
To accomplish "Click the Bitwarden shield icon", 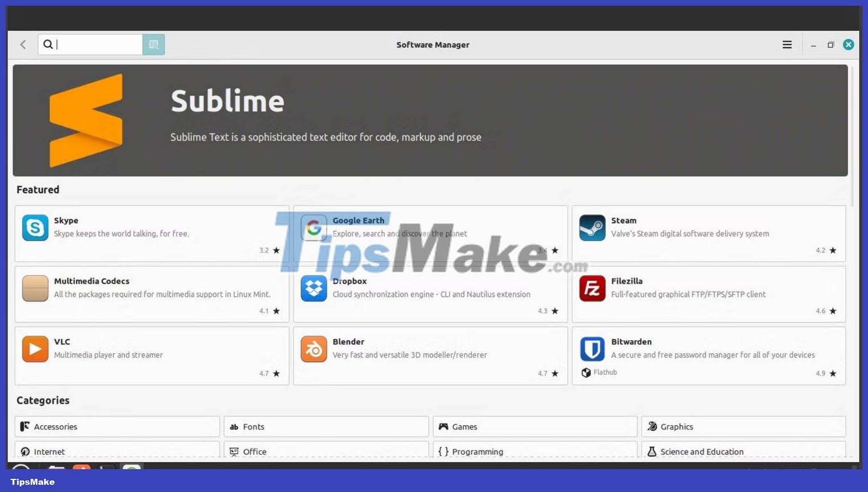I will (592, 349).
